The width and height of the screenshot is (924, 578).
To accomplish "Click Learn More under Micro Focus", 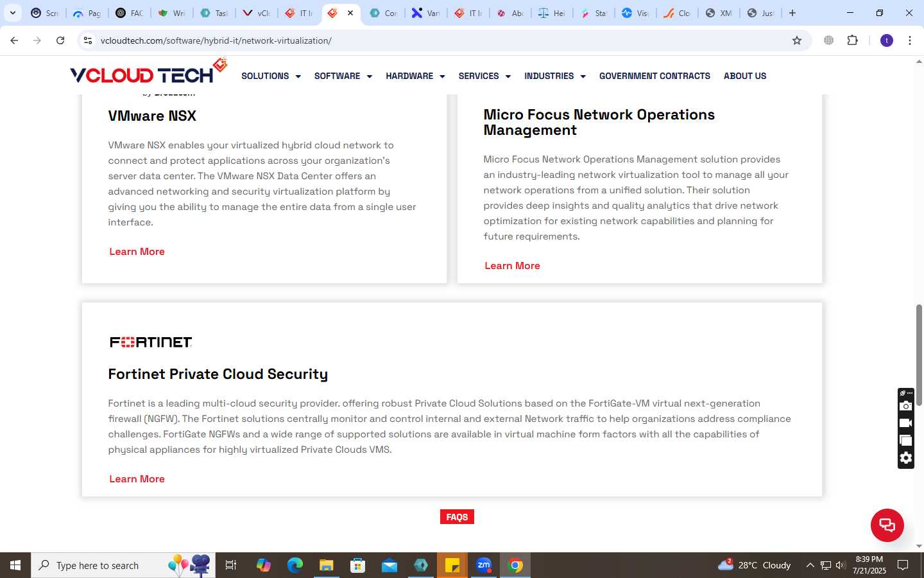I will click(x=512, y=266).
